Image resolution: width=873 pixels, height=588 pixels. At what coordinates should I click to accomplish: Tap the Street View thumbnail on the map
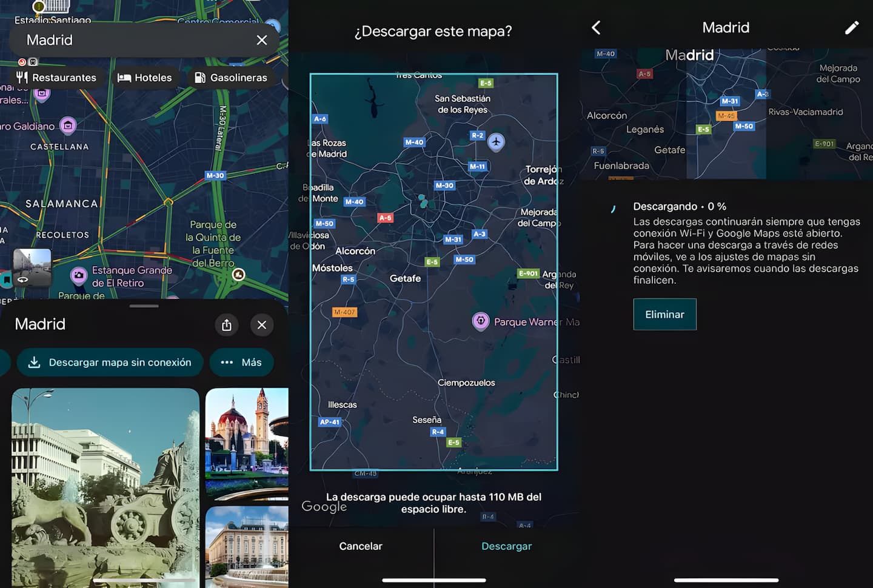[x=32, y=267]
